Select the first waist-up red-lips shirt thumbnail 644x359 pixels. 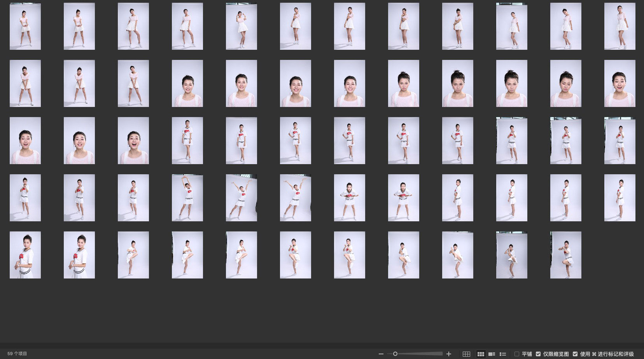tap(25, 255)
